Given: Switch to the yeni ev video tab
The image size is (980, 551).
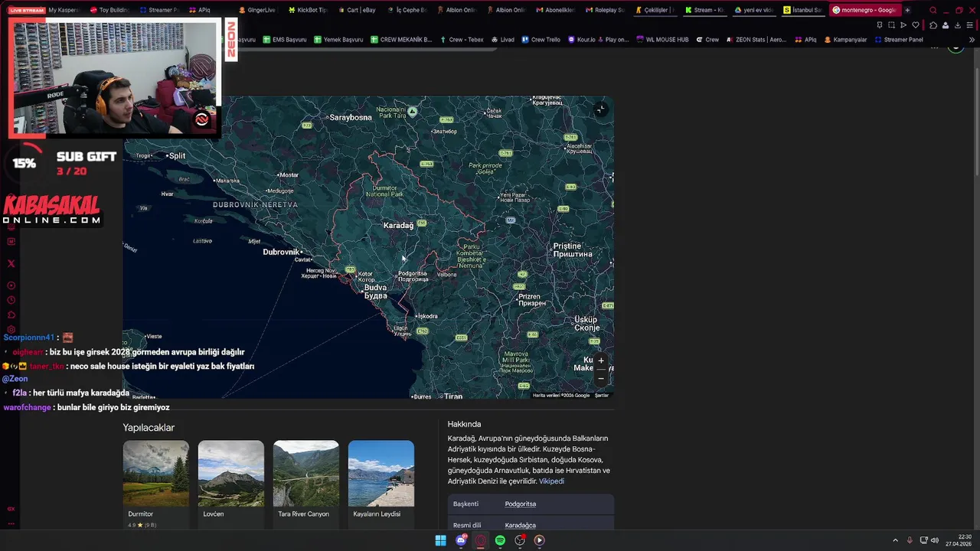Looking at the screenshot, I should coord(753,10).
